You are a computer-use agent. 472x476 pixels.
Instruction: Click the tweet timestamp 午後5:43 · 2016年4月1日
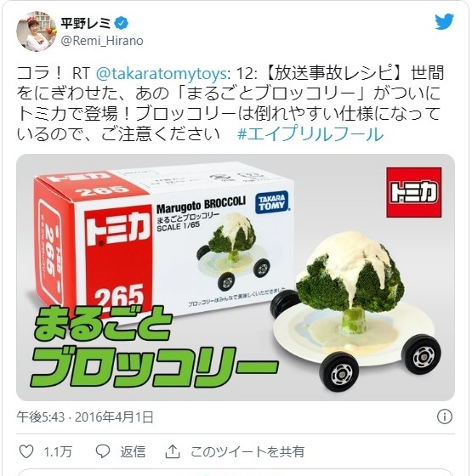85,417
